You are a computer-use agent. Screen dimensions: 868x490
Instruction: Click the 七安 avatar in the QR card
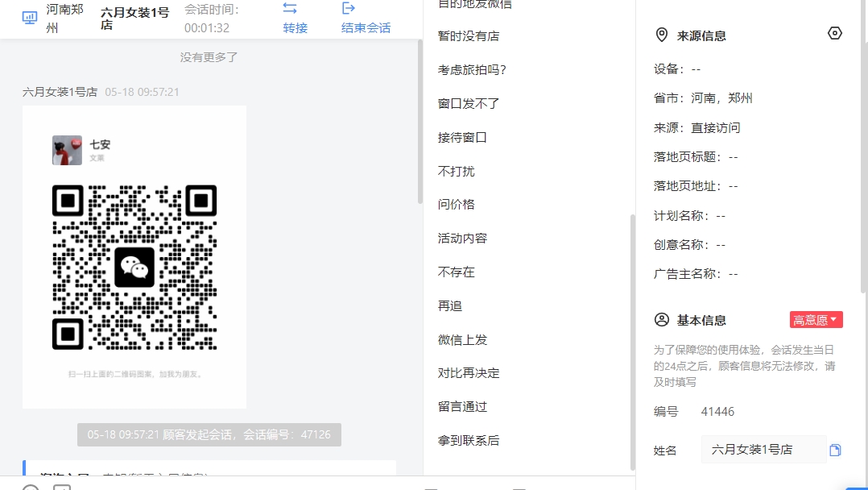pos(67,150)
